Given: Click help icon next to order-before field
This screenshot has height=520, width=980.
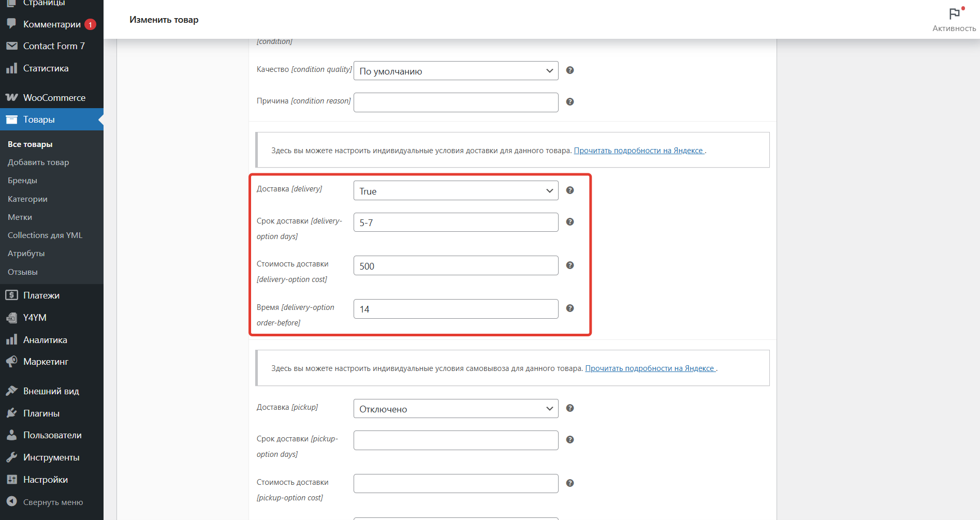Looking at the screenshot, I should pyautogui.click(x=569, y=308).
